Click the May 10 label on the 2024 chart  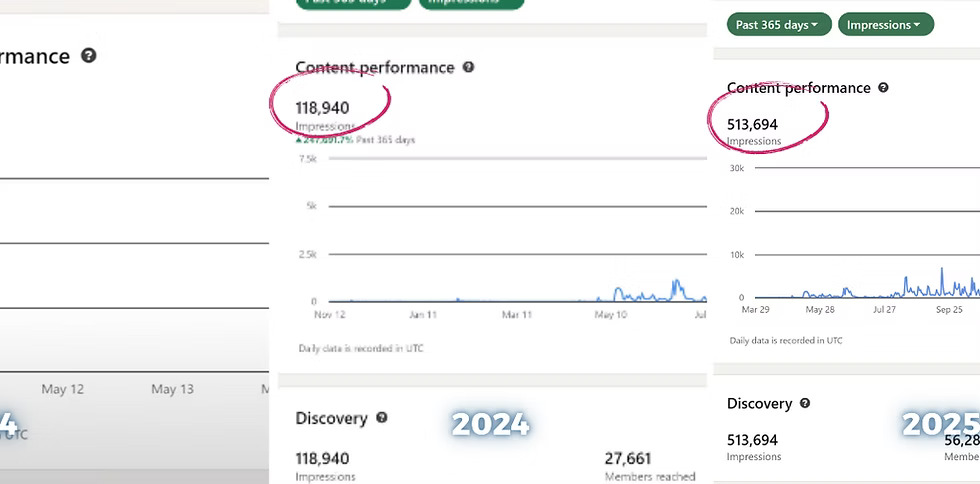pyautogui.click(x=610, y=314)
